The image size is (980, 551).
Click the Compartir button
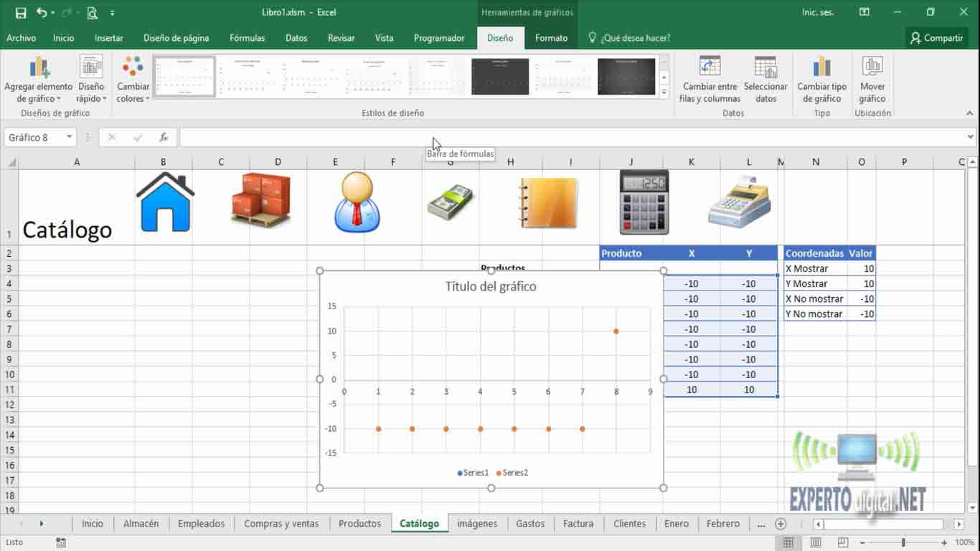click(x=936, y=38)
